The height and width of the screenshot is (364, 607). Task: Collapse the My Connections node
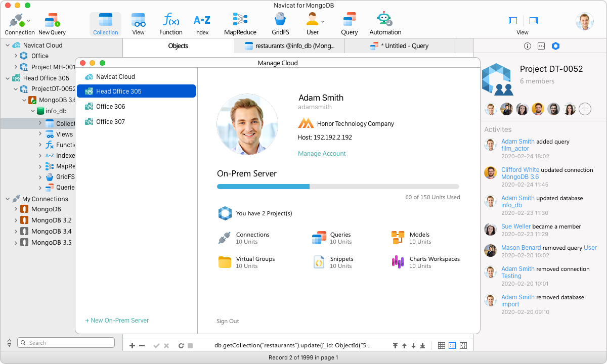(x=8, y=199)
